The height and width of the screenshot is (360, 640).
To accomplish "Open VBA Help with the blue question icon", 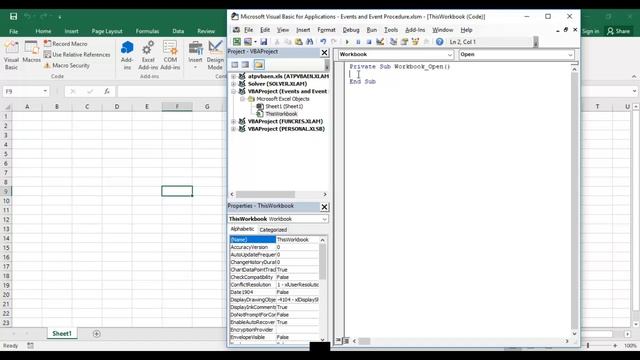I will click(439, 42).
